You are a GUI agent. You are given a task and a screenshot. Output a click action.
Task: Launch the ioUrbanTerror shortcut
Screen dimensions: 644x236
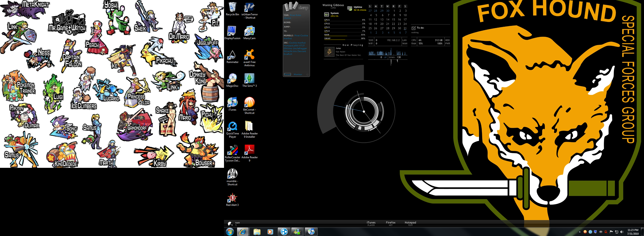(250, 11)
